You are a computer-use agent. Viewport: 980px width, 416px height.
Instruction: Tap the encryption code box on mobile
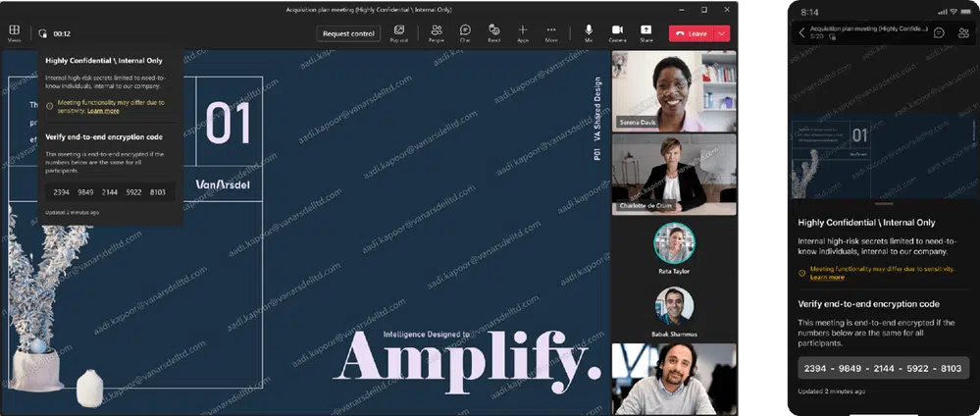(883, 369)
